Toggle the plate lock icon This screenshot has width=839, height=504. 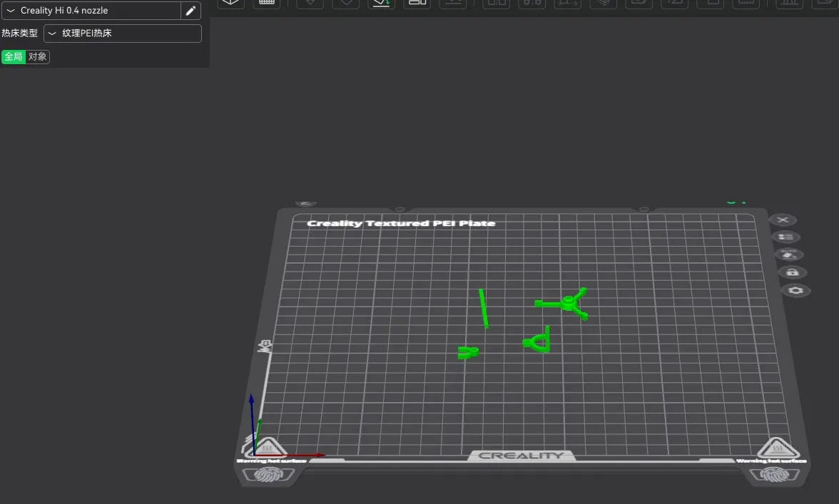792,272
